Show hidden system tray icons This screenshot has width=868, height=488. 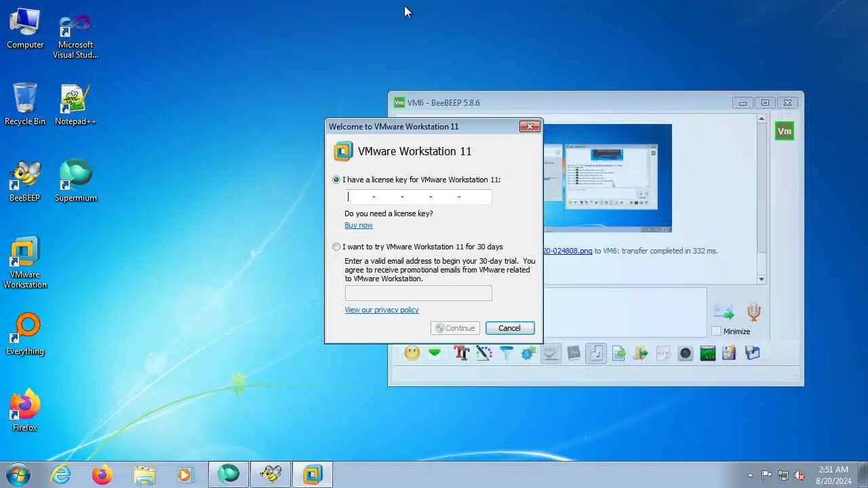[750, 475]
